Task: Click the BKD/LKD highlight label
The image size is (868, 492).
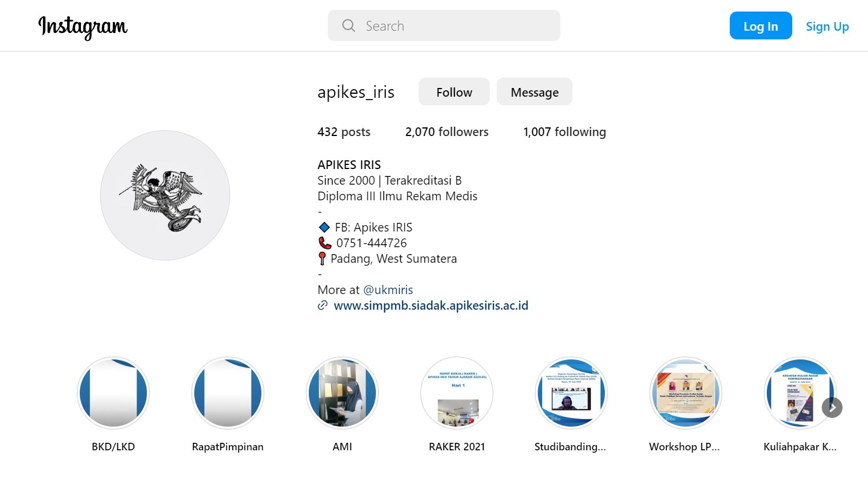Action: tap(113, 447)
